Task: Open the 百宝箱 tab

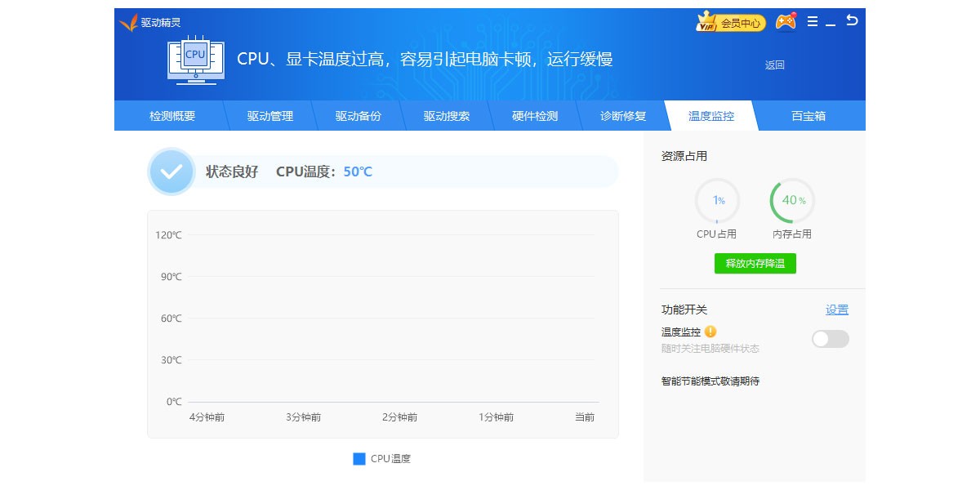Action: 808,116
